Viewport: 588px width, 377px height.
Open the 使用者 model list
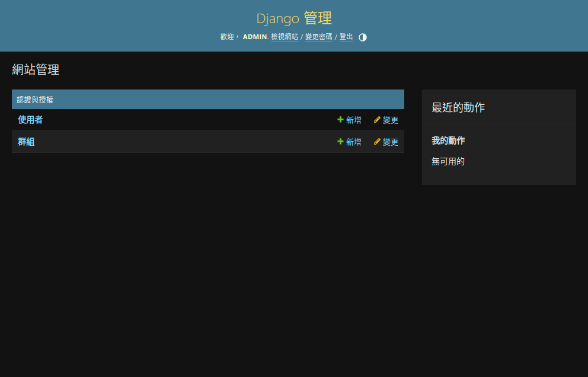coord(30,120)
